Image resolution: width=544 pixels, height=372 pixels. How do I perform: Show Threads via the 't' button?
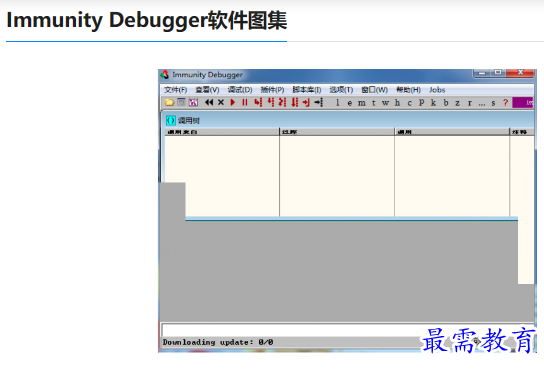pyautogui.click(x=374, y=103)
